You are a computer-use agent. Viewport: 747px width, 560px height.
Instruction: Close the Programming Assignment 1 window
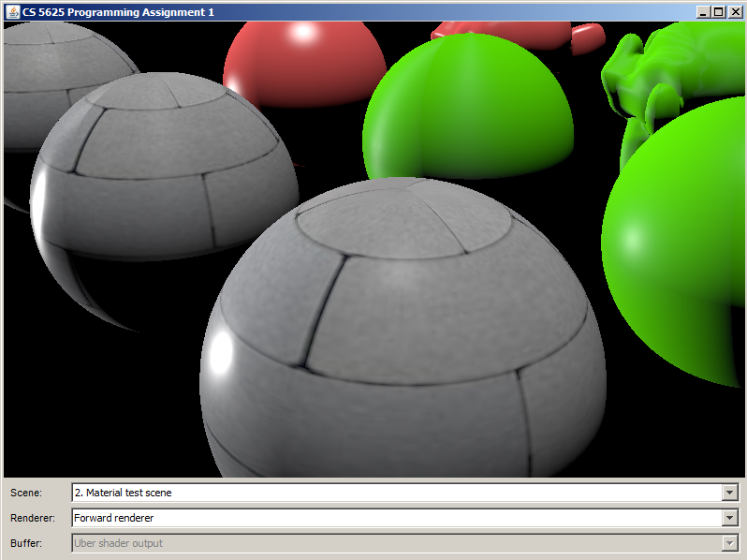pyautogui.click(x=735, y=11)
